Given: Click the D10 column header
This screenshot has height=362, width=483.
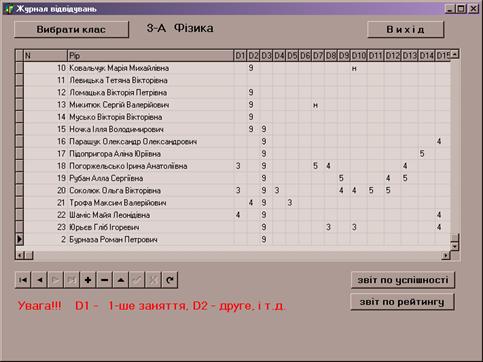Looking at the screenshot, I should (x=359, y=55).
